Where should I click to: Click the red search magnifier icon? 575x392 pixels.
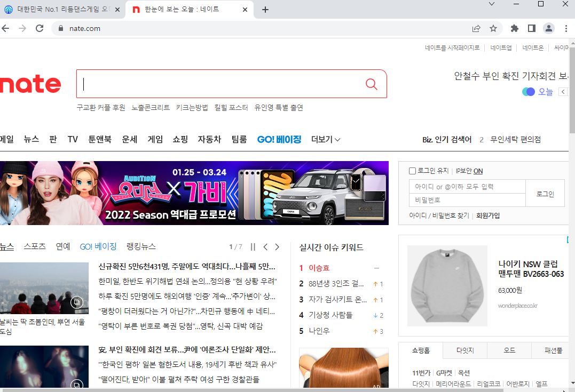click(371, 84)
